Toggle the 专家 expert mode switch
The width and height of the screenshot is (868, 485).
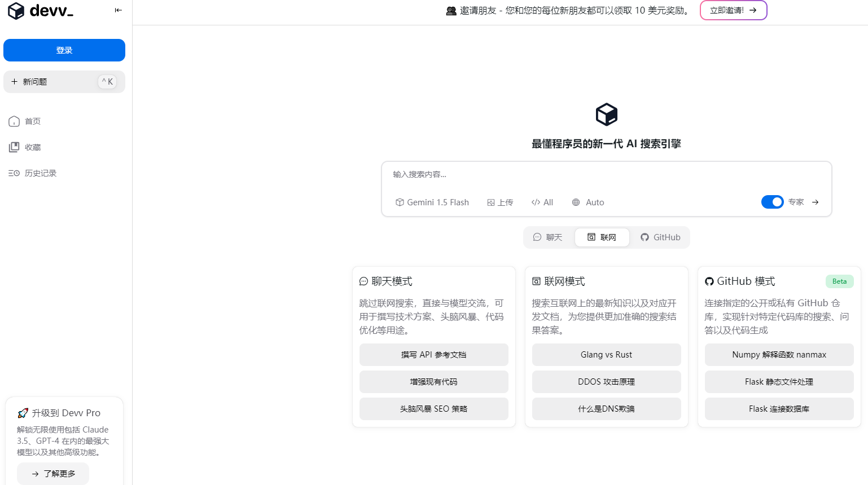[772, 202]
